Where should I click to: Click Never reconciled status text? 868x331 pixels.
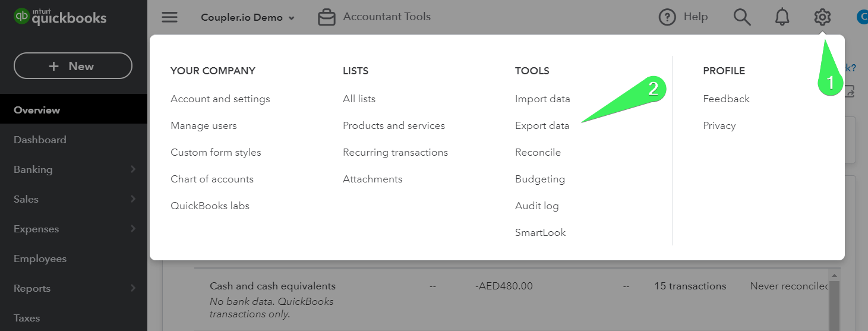pyautogui.click(x=790, y=286)
